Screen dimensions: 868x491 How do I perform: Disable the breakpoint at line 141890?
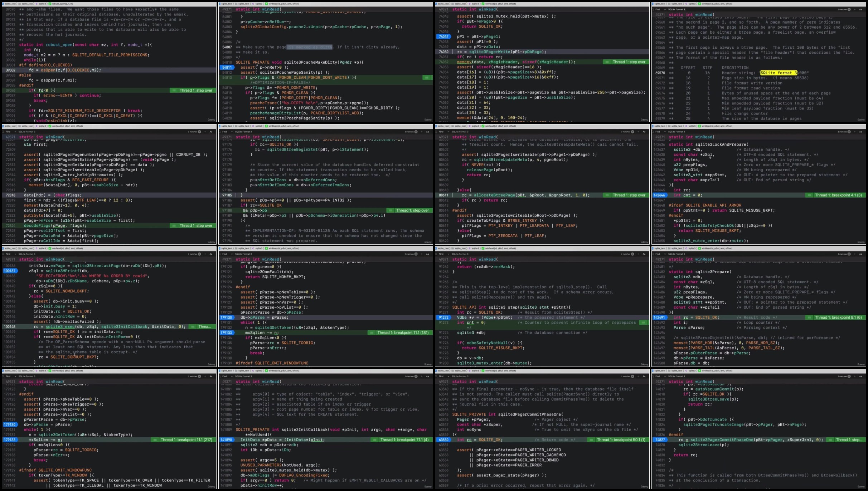point(227,440)
